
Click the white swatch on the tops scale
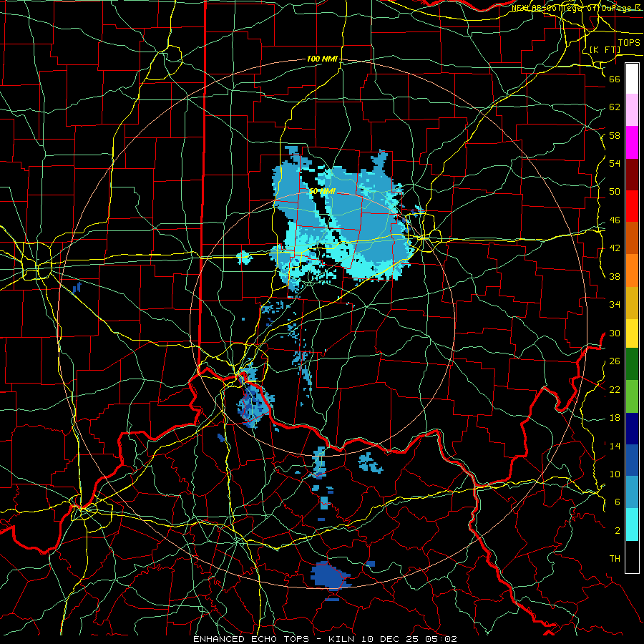point(632,79)
